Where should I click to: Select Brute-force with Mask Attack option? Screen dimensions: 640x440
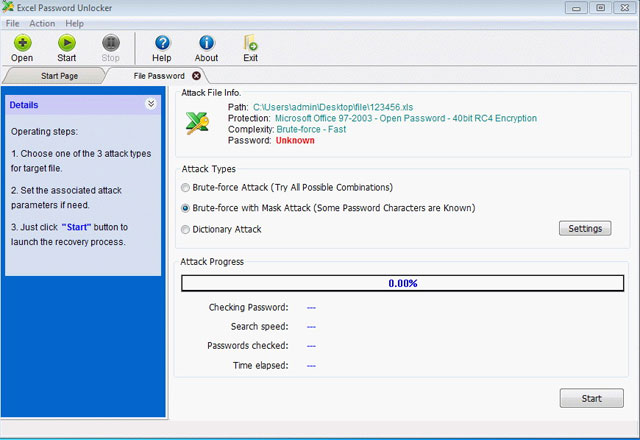click(185, 208)
